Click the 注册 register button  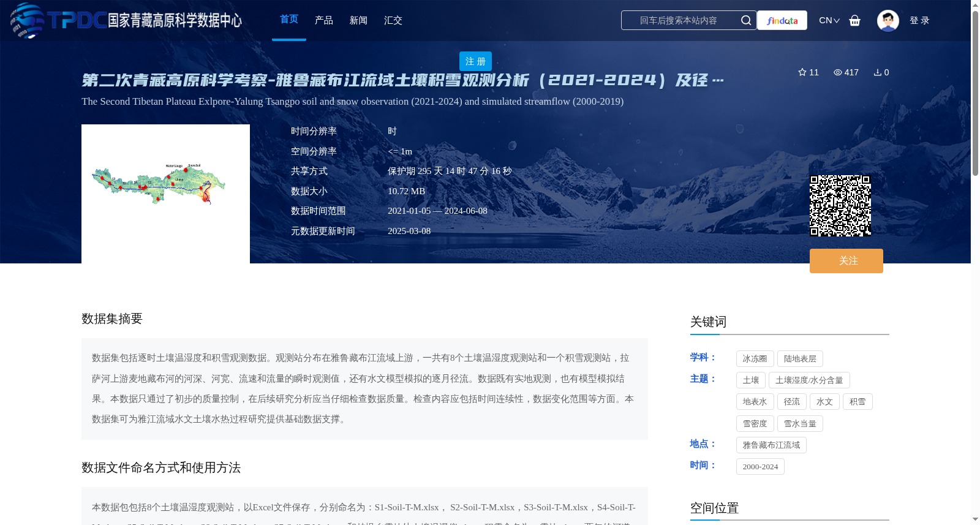[x=475, y=61]
